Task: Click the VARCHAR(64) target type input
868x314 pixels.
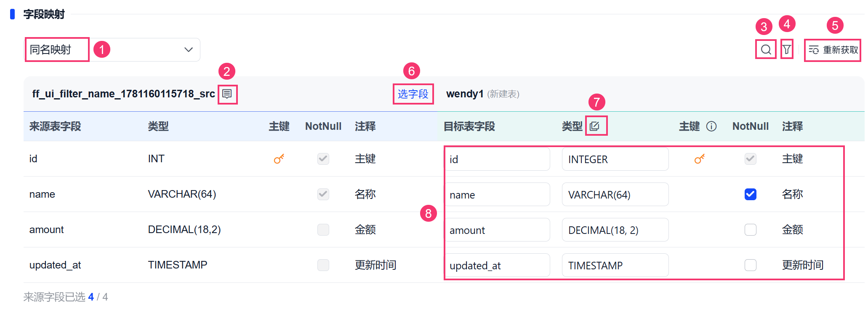Action: click(x=615, y=195)
